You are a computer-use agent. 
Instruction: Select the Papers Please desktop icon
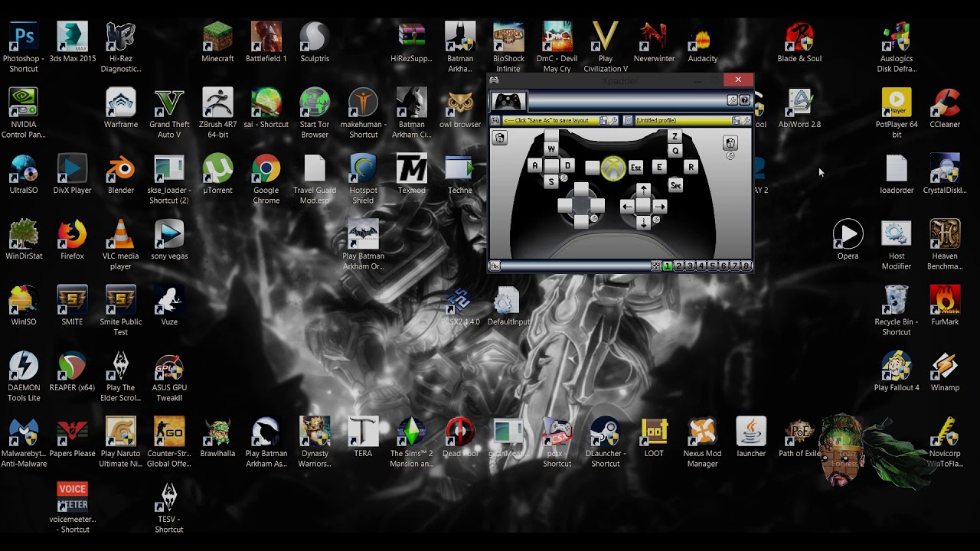[72, 438]
